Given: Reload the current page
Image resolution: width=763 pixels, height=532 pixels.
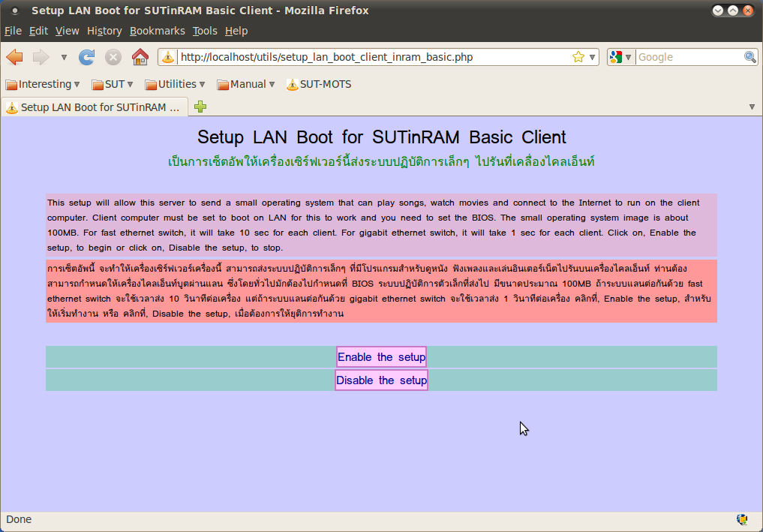Looking at the screenshot, I should coord(86,57).
